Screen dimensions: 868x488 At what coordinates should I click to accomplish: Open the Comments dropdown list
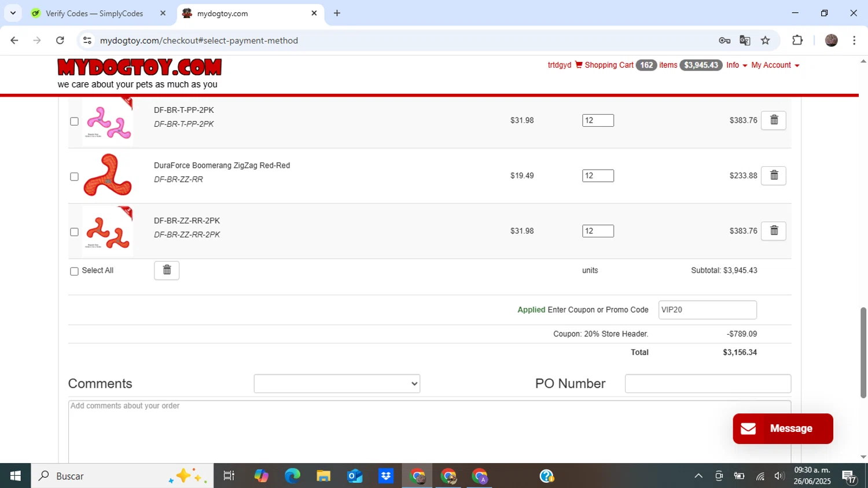(x=337, y=384)
